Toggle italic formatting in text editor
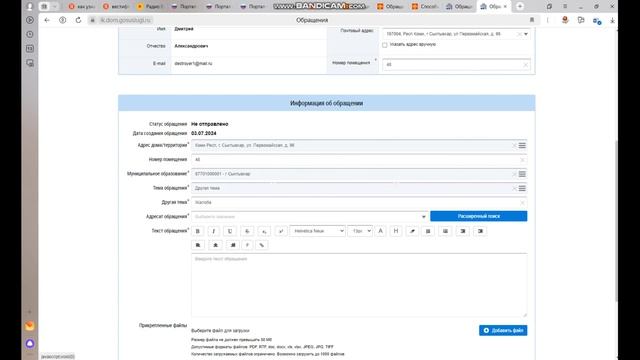The height and width of the screenshot is (360, 640). point(213,231)
